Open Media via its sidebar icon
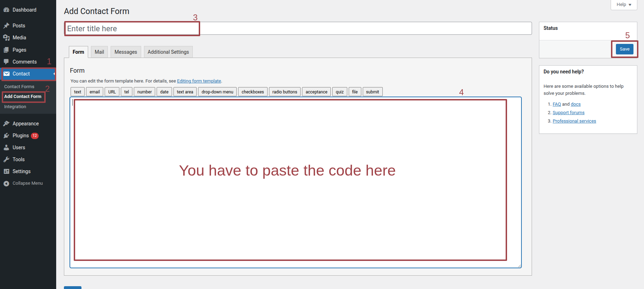This screenshot has height=289, width=644. coord(6,38)
